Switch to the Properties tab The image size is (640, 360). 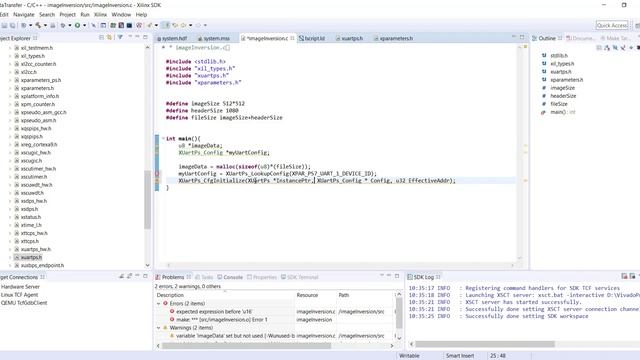[262, 277]
